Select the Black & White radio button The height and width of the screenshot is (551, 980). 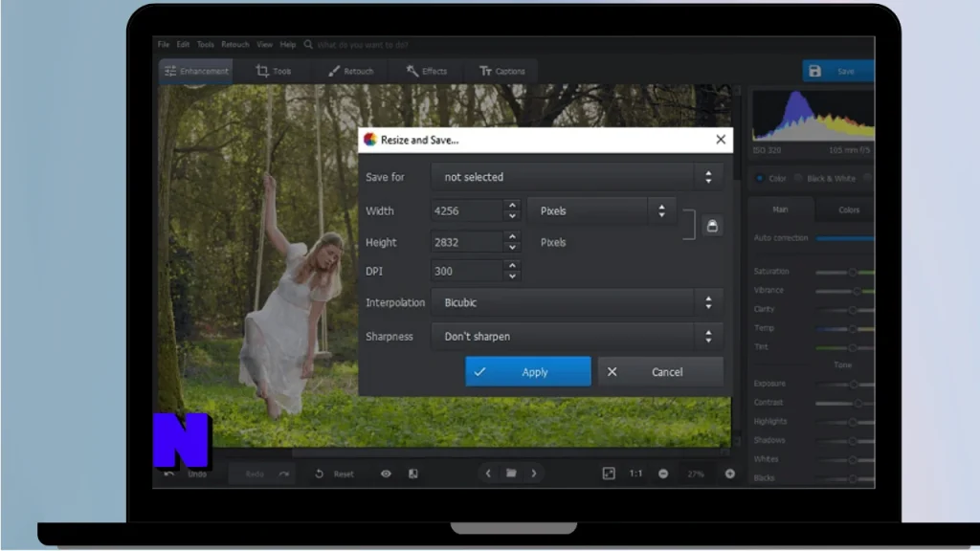click(798, 179)
